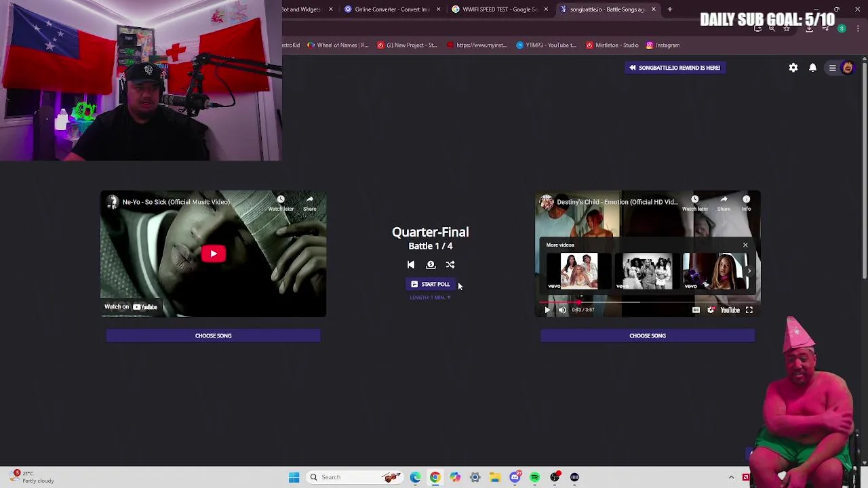Click Destiny's Child channel avatar

[x=547, y=202]
